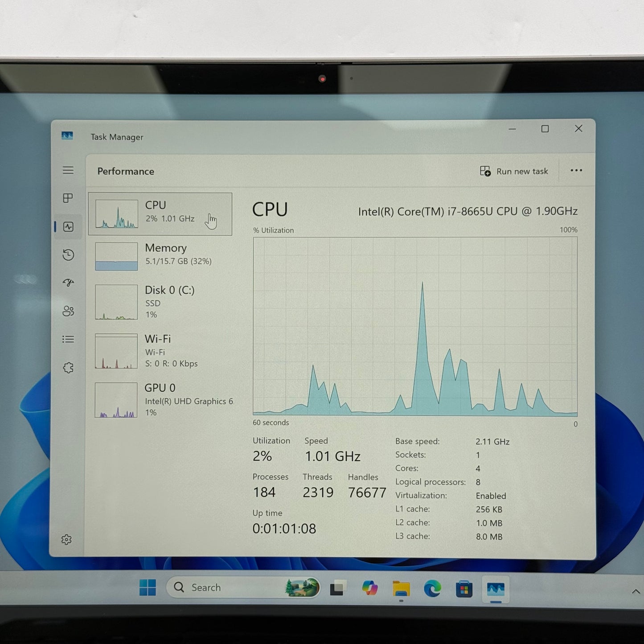Open Task Manager settings gear
Image resolution: width=644 pixels, height=644 pixels.
[66, 540]
